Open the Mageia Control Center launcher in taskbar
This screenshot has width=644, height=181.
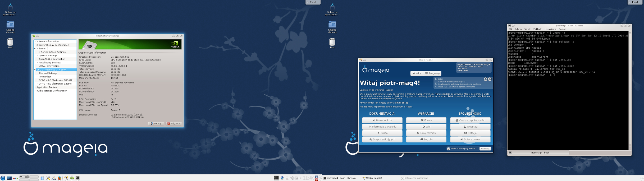tap(54, 178)
